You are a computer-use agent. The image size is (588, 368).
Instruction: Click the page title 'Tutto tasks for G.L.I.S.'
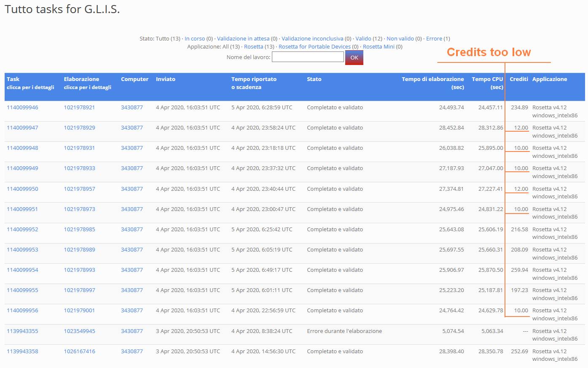(62, 9)
